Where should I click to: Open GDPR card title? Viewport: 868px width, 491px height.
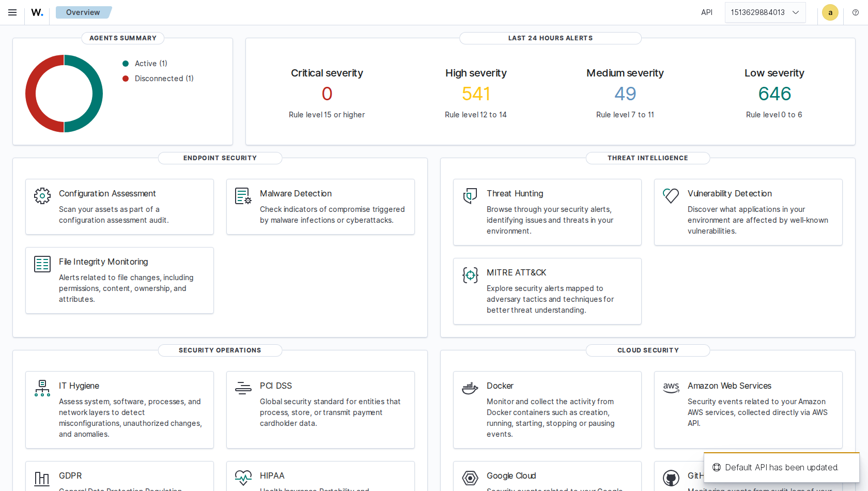pos(70,475)
